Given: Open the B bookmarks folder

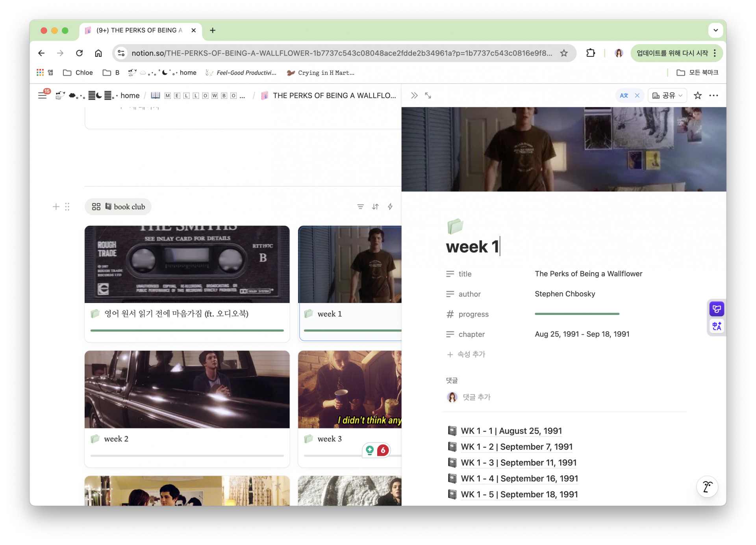Looking at the screenshot, I should (111, 73).
